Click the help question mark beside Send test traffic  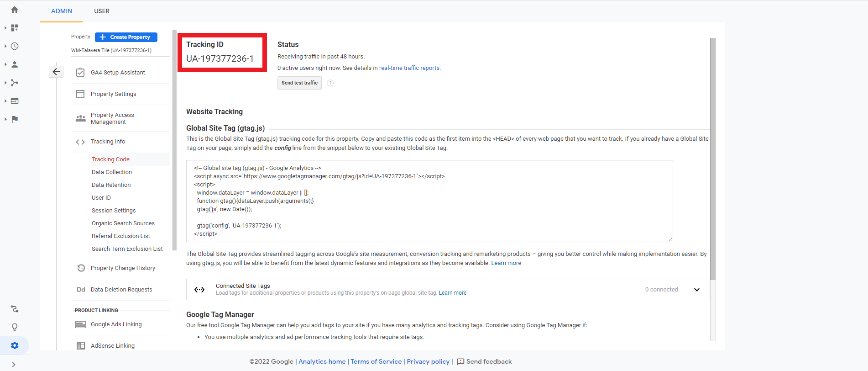tap(330, 83)
